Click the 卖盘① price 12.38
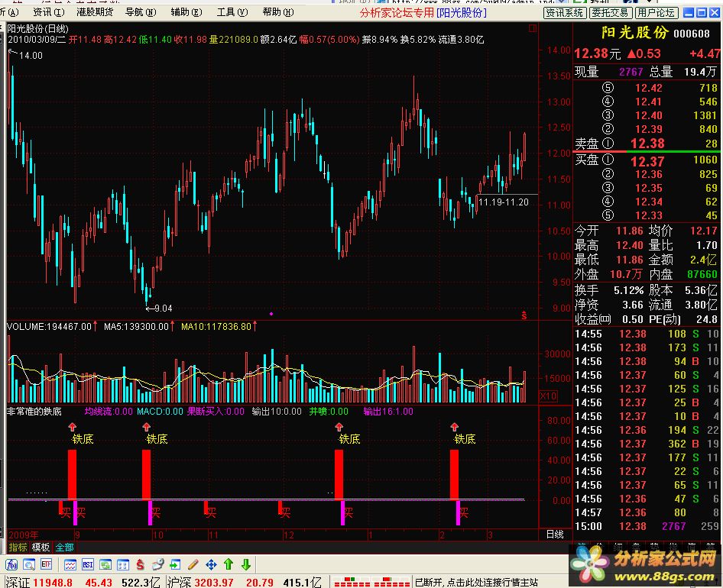 647,144
